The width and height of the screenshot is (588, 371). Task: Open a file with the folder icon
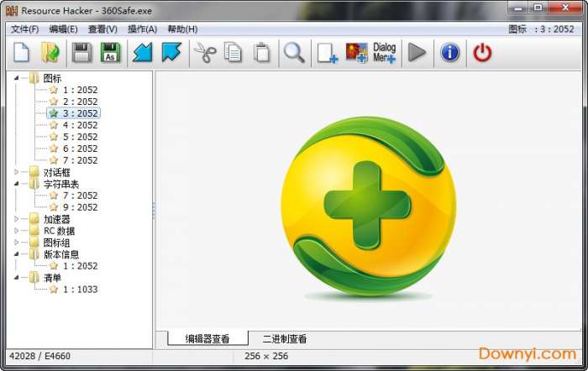point(50,52)
